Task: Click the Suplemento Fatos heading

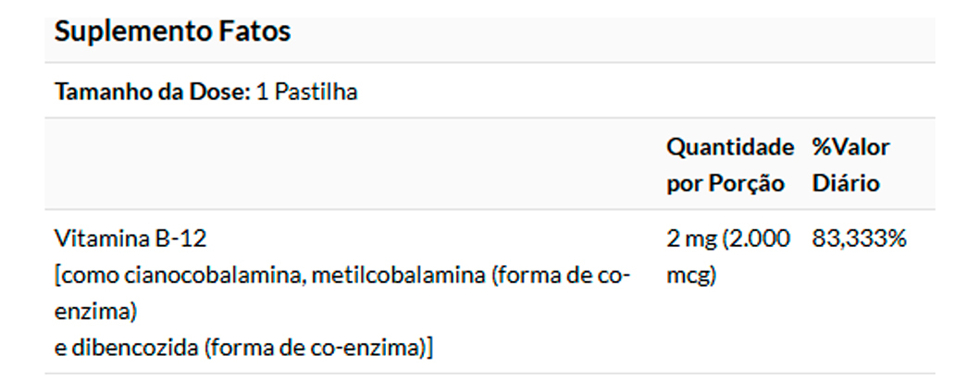Action: 172,31
